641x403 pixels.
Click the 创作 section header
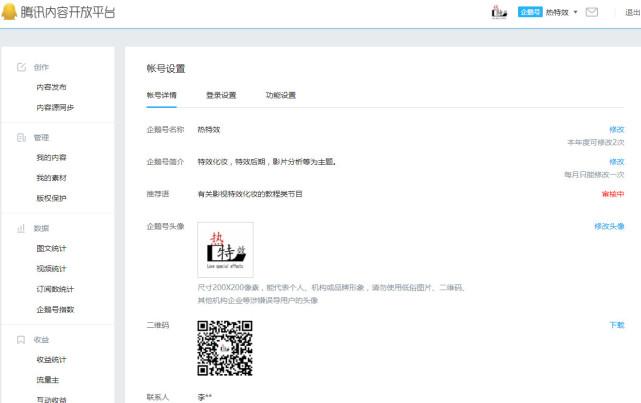coord(41,67)
